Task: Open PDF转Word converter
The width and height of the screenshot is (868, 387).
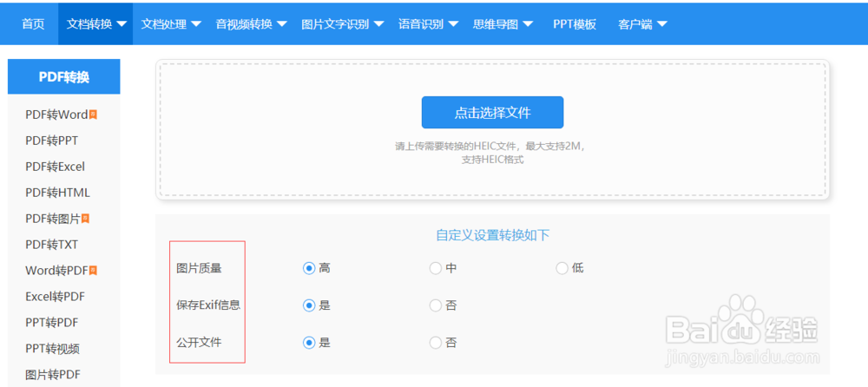Action: tap(56, 115)
